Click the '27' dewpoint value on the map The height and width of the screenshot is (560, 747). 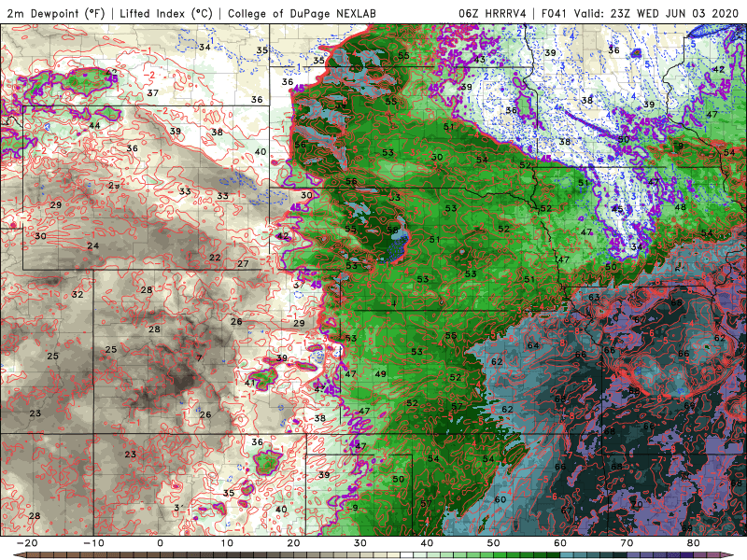243,263
